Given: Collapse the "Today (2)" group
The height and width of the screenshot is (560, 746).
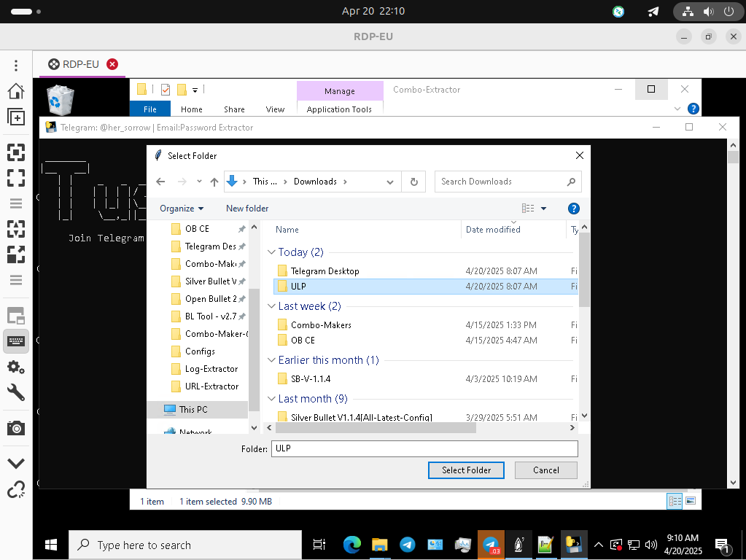Looking at the screenshot, I should tap(271, 252).
